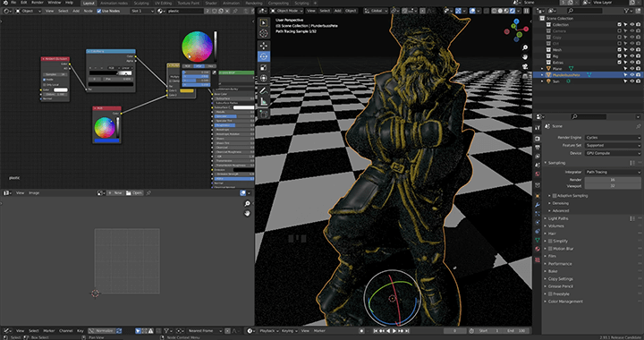Viewport: 644px width, 340px height.
Task: Toggle the camera view gizmo in viewport
Action: (525, 66)
